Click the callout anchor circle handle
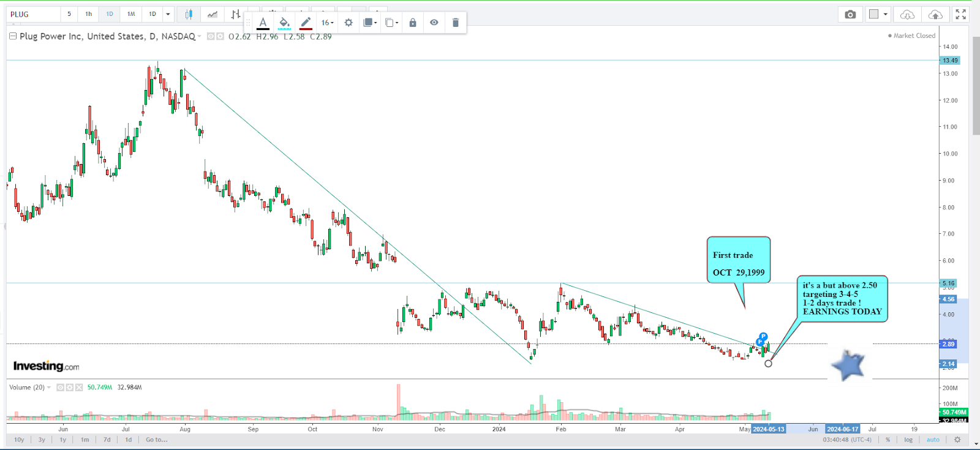Viewport: 980px width, 450px height. (x=769, y=364)
